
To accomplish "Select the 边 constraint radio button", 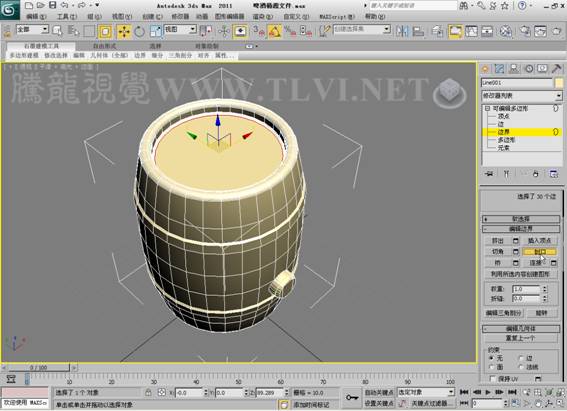I will (x=521, y=358).
